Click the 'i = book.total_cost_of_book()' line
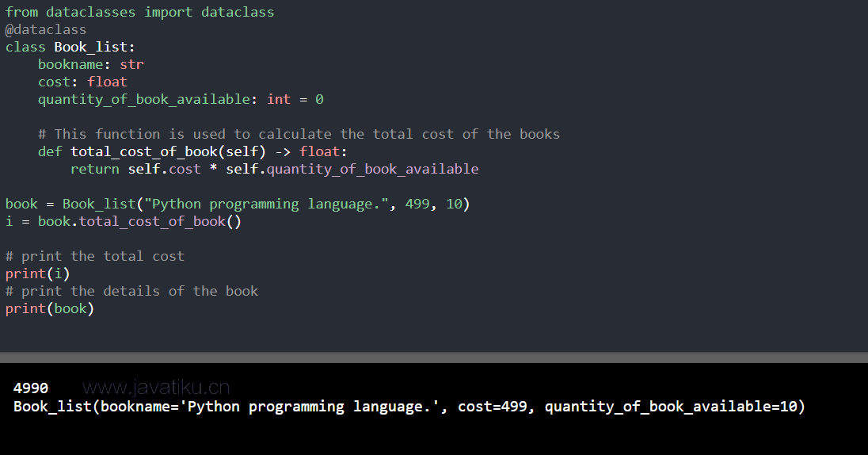868x455 pixels. [124, 222]
